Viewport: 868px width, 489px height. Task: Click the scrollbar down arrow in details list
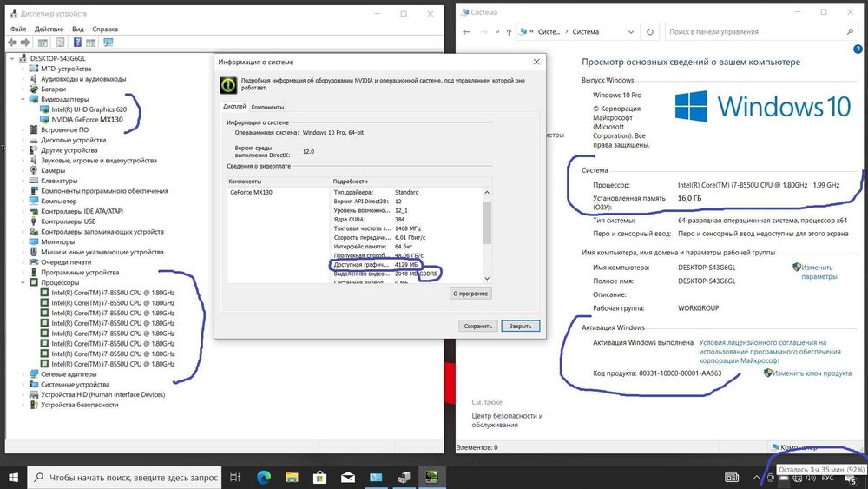(487, 279)
